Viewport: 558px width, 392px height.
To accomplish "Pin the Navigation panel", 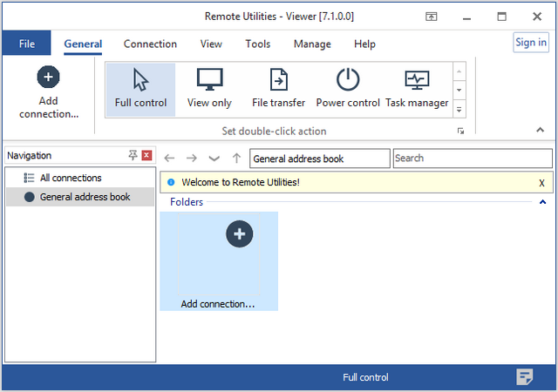I will (133, 155).
